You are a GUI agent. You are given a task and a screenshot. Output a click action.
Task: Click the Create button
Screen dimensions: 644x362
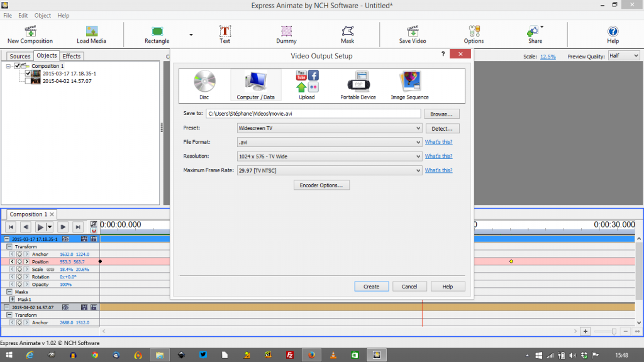coord(371,286)
